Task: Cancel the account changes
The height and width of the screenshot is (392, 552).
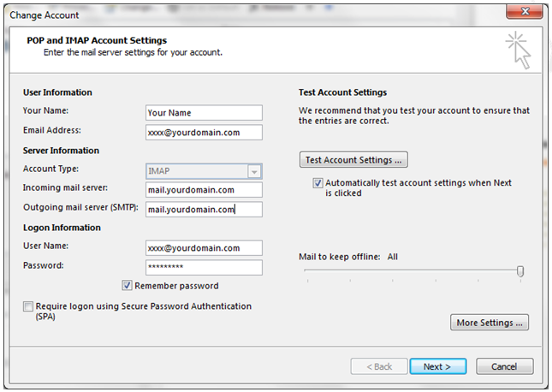Action: (x=503, y=366)
